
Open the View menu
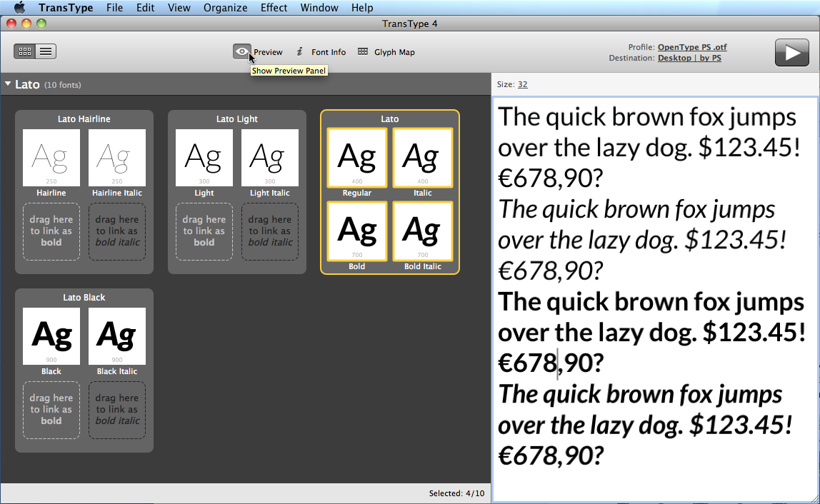tap(179, 8)
